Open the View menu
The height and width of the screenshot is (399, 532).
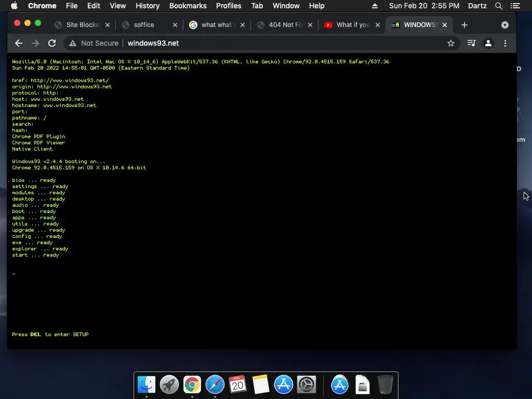coord(118,6)
